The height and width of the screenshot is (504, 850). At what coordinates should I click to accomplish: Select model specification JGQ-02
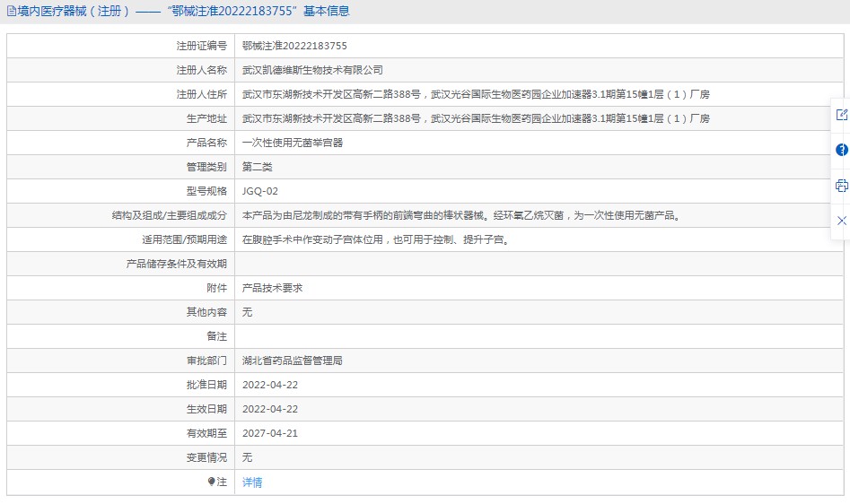click(259, 191)
